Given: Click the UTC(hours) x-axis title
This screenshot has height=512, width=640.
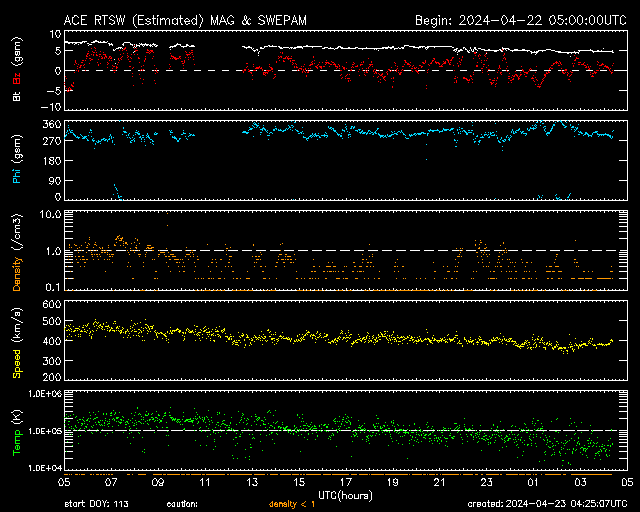Looking at the screenshot, I should pos(344,494).
